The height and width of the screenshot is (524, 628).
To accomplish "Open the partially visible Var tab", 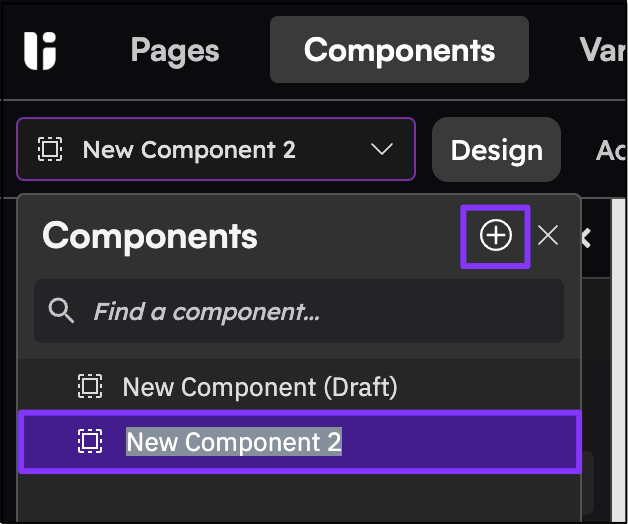I will tap(602, 50).
